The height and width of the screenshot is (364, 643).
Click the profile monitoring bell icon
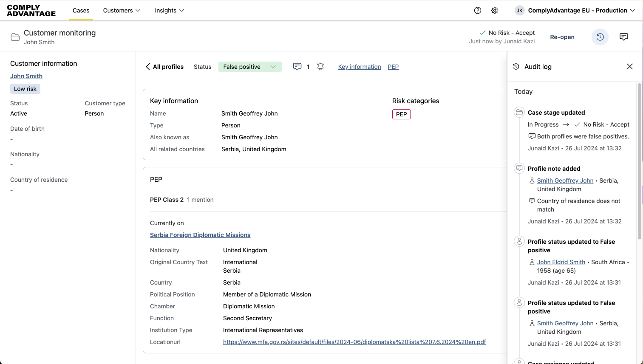[320, 67]
